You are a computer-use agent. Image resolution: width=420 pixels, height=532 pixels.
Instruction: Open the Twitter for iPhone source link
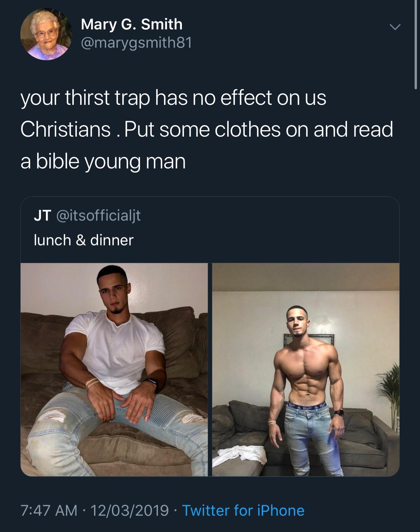[x=243, y=510]
